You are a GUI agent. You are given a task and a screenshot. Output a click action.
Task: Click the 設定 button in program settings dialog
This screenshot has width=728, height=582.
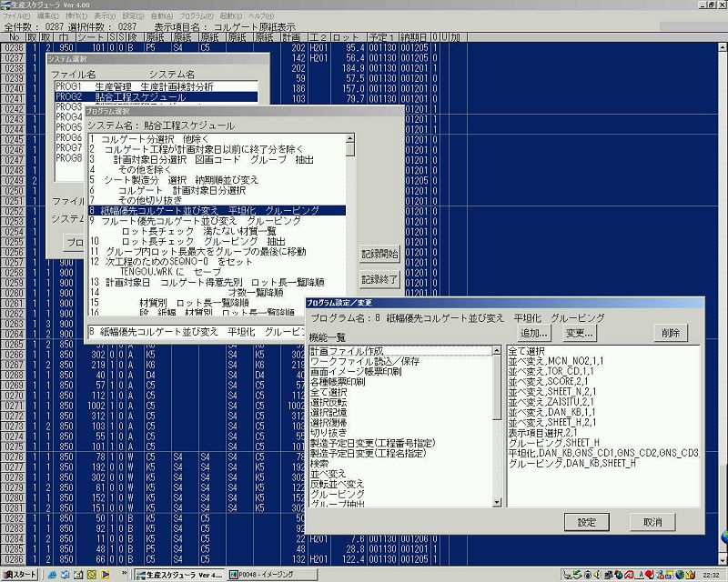coord(587,522)
